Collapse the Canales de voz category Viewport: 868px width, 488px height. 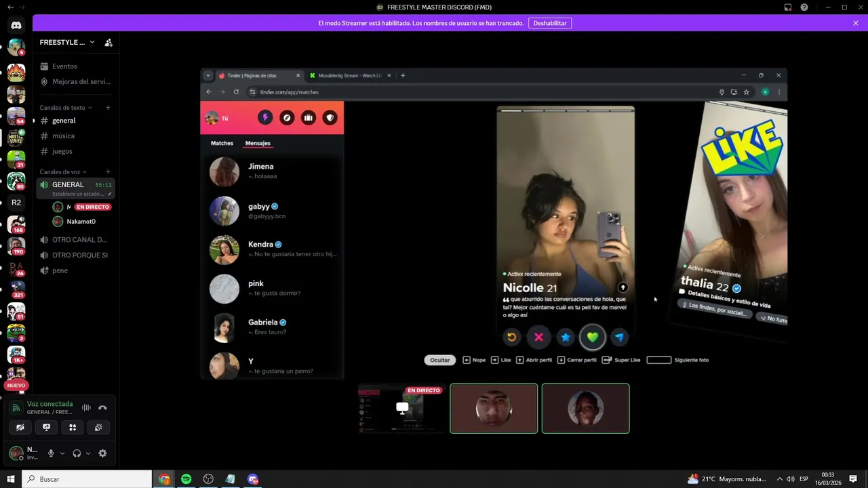(64, 171)
